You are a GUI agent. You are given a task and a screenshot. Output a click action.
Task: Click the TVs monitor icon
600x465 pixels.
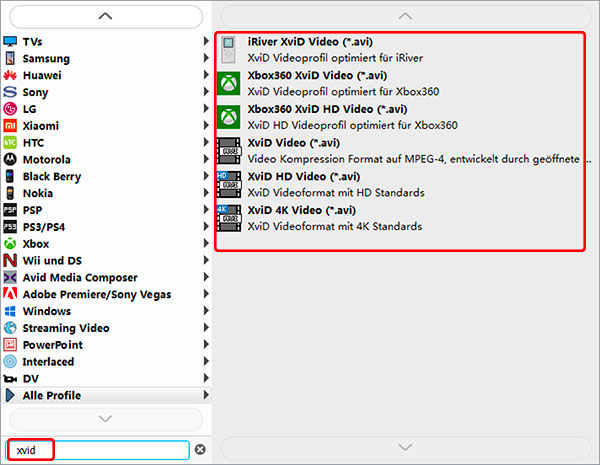click(10, 41)
